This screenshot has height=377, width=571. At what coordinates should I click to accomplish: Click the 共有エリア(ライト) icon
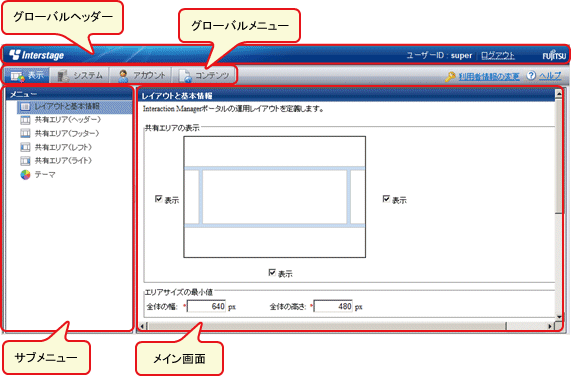point(25,161)
